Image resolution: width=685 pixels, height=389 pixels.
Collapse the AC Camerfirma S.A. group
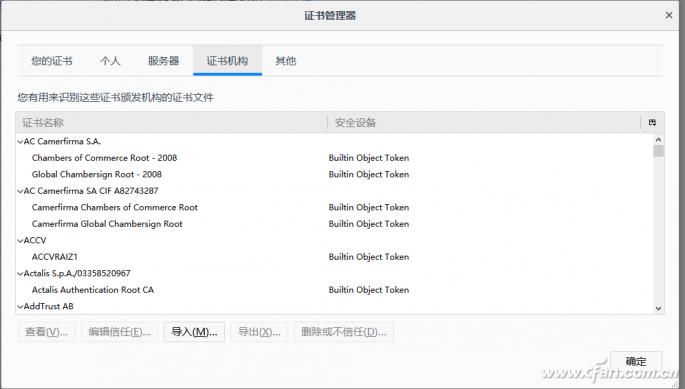point(20,142)
